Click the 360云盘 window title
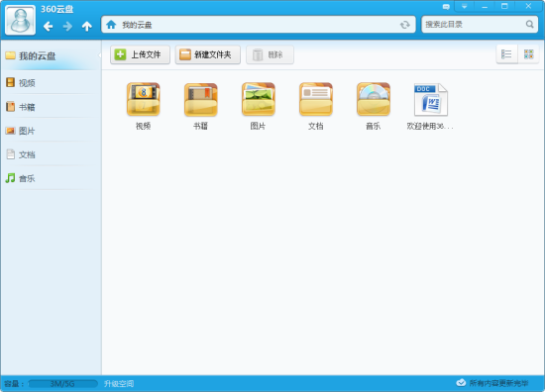The image size is (545, 392). [57, 9]
